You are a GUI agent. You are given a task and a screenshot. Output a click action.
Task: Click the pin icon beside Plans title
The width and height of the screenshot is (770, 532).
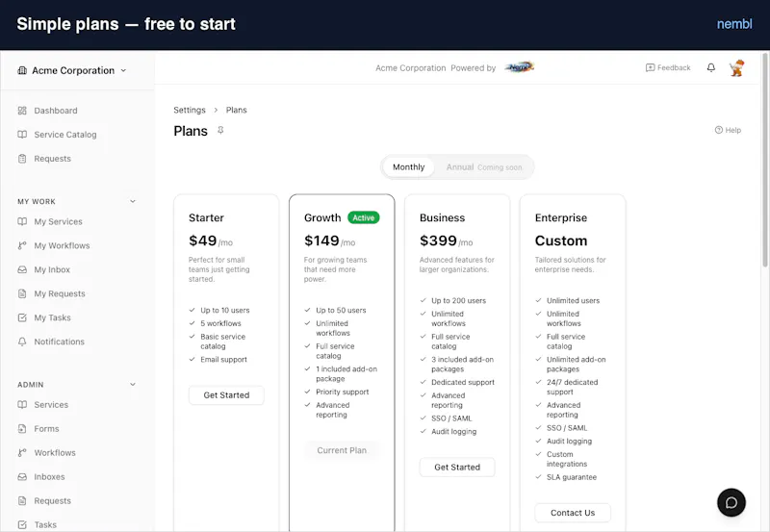pyautogui.click(x=220, y=130)
